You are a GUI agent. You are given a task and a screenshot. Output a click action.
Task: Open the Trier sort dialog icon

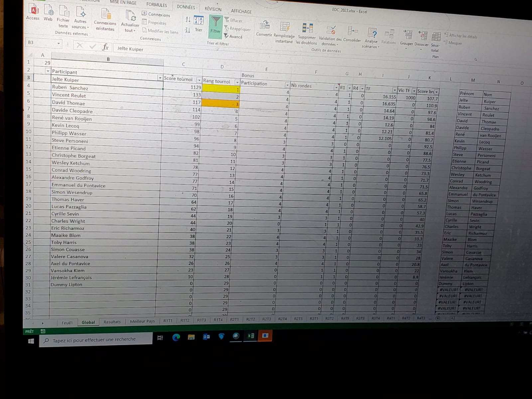[x=199, y=21]
